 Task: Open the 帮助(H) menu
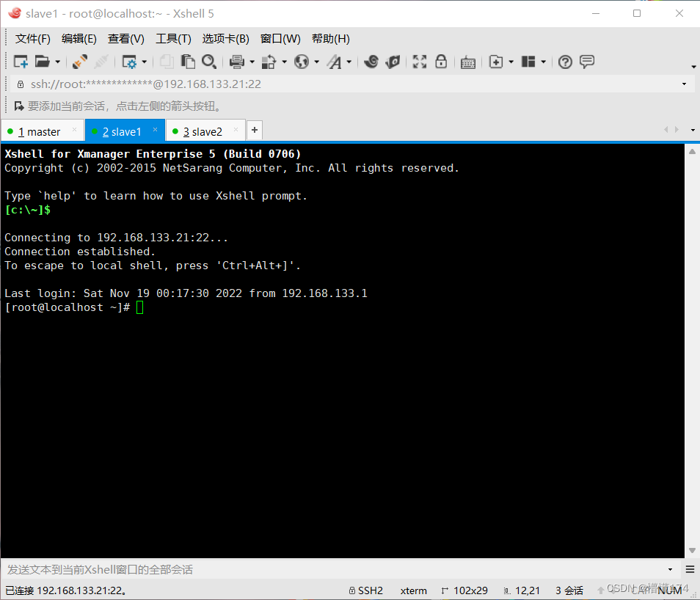pos(331,39)
